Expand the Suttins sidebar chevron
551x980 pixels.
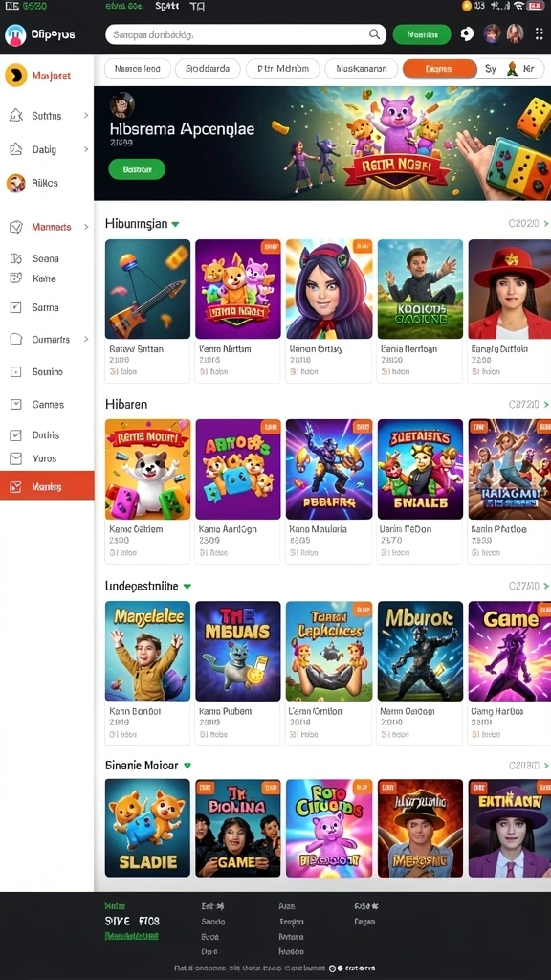86,116
